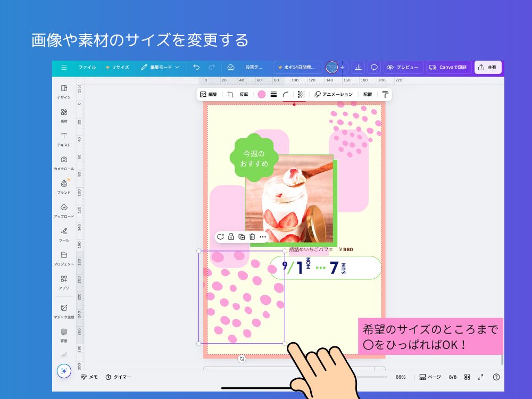Screen dimensions: 532x399
Task: Open the アップロード (Uploads) panel
Action: (x=64, y=210)
